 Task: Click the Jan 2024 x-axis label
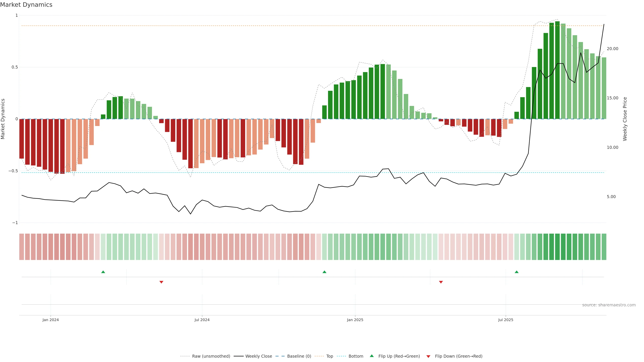[50, 320]
